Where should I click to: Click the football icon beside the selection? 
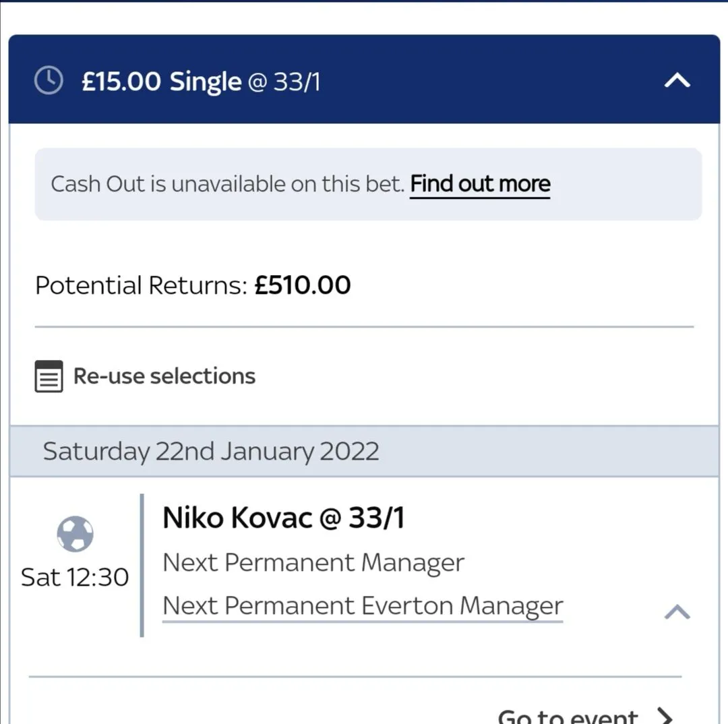75,534
